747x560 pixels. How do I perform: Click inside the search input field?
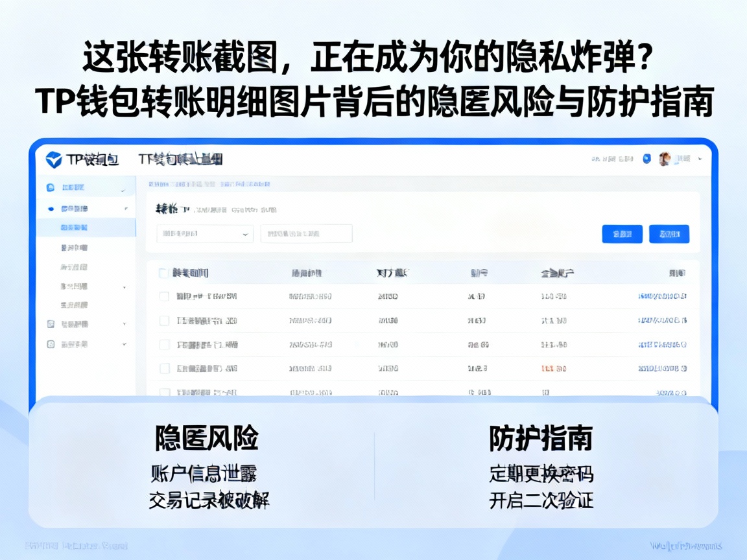[x=306, y=233]
